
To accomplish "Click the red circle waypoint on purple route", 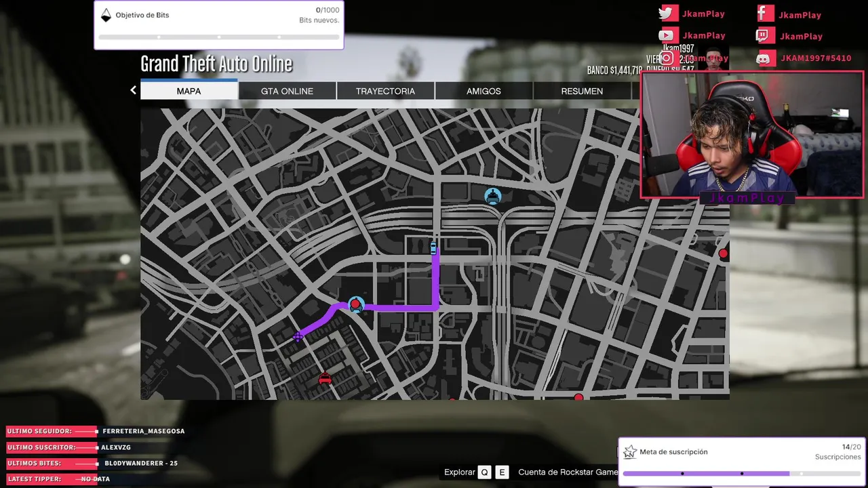I will pos(356,305).
